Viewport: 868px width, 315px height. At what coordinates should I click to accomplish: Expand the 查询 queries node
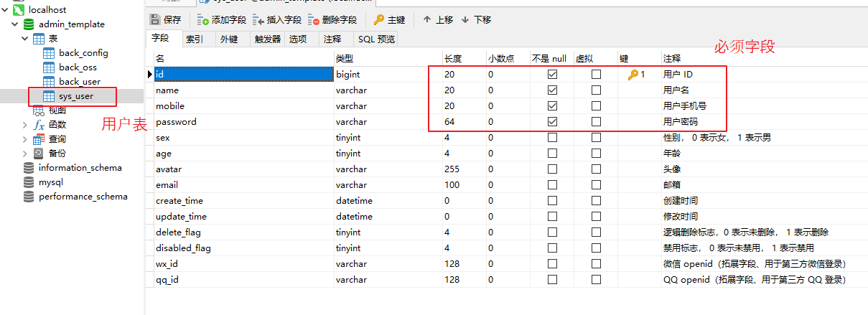26,139
